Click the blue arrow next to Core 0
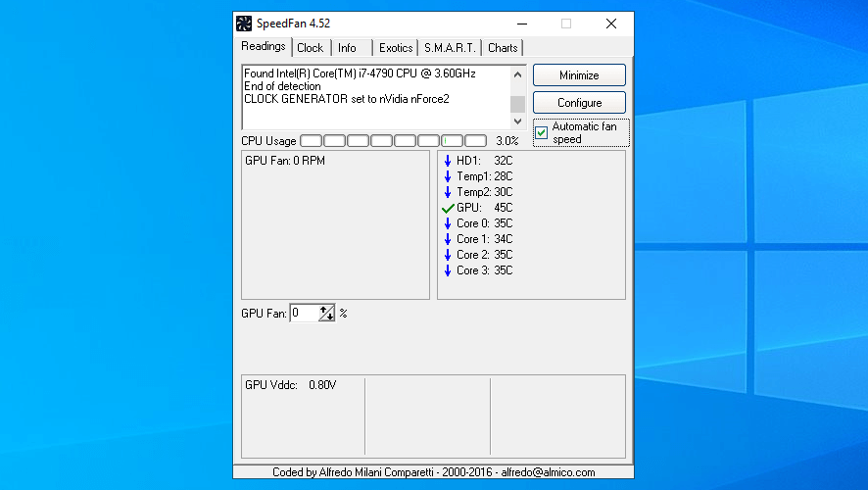Screen dimensions: 868x490 (448, 223)
